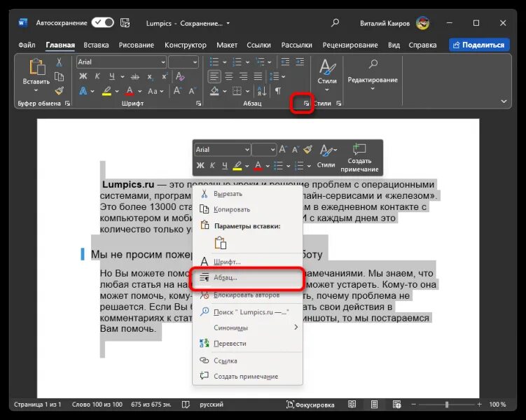Click the Фокусировка button in the status bar
Image resolution: width=526 pixels, height=420 pixels.
(310, 405)
